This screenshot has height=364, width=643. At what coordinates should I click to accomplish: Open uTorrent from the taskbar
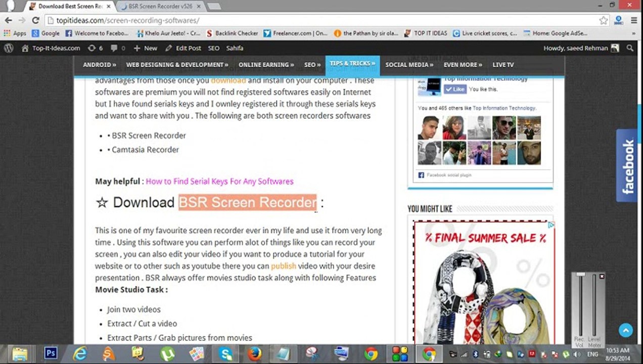pyautogui.click(x=167, y=353)
